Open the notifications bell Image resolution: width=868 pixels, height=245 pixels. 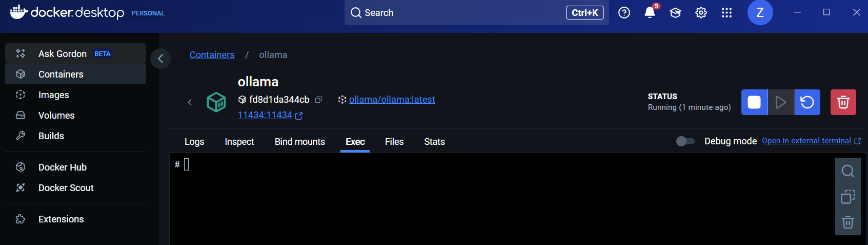650,13
